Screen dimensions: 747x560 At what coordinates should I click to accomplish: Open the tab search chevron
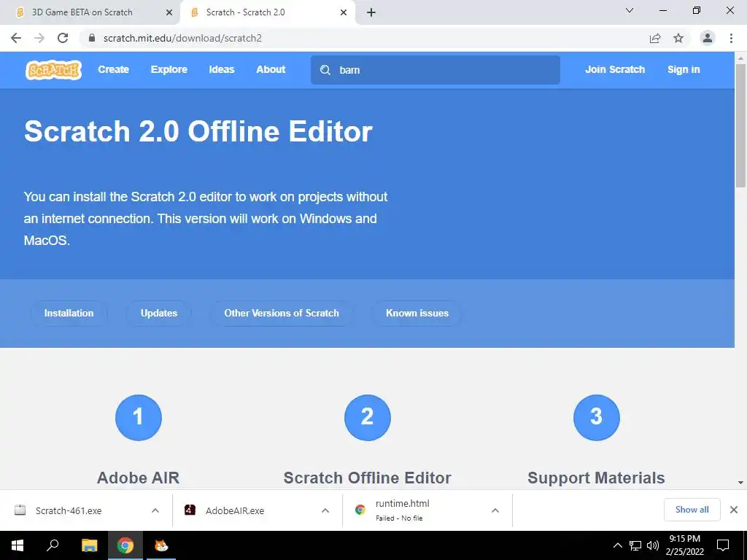coord(630,10)
